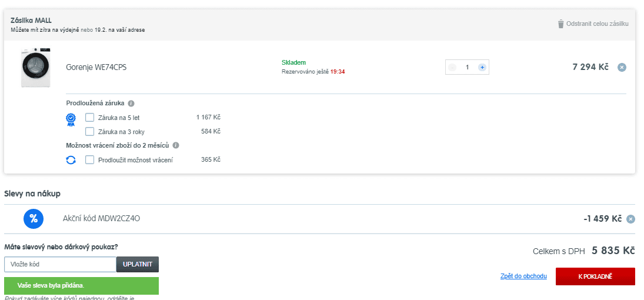Click the green Vaše sleva byla přidána message
Screen dimensions: 644x300
(x=81, y=286)
